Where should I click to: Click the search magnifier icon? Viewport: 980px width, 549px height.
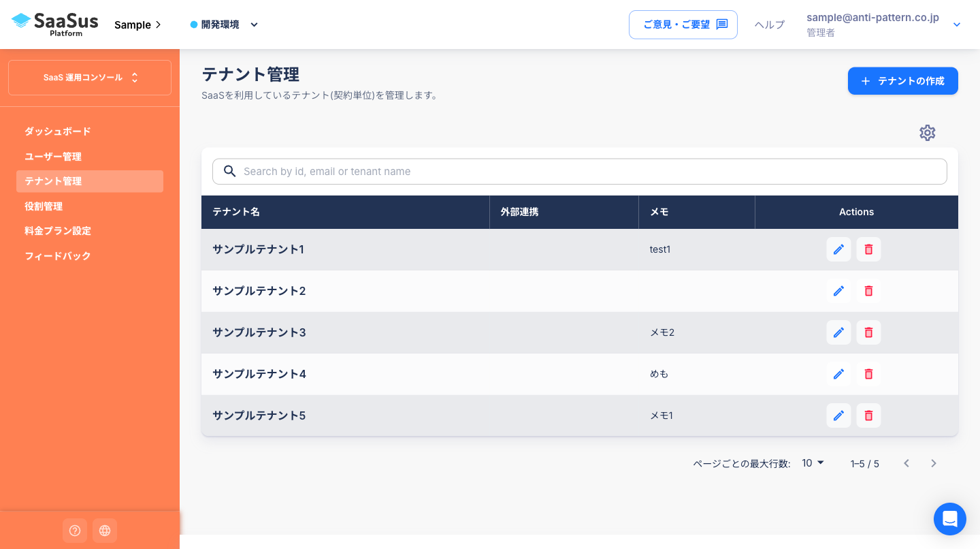click(230, 171)
